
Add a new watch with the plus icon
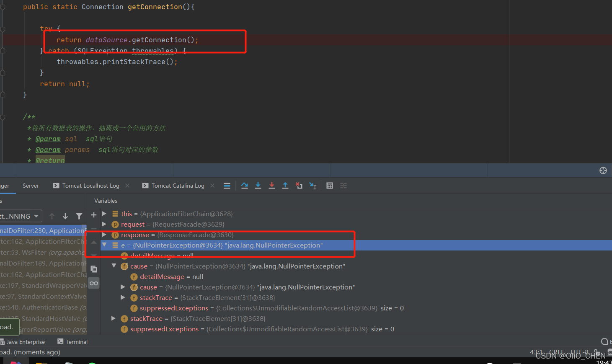(x=94, y=215)
